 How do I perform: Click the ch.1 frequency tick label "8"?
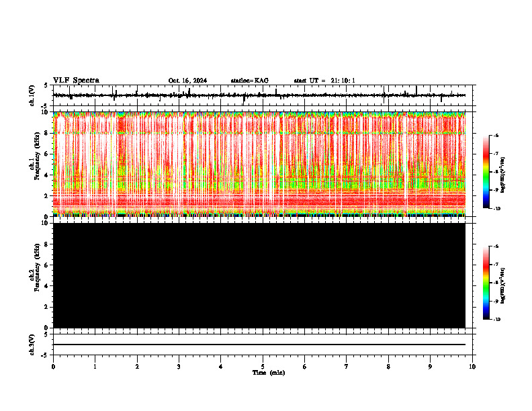pyautogui.click(x=47, y=133)
